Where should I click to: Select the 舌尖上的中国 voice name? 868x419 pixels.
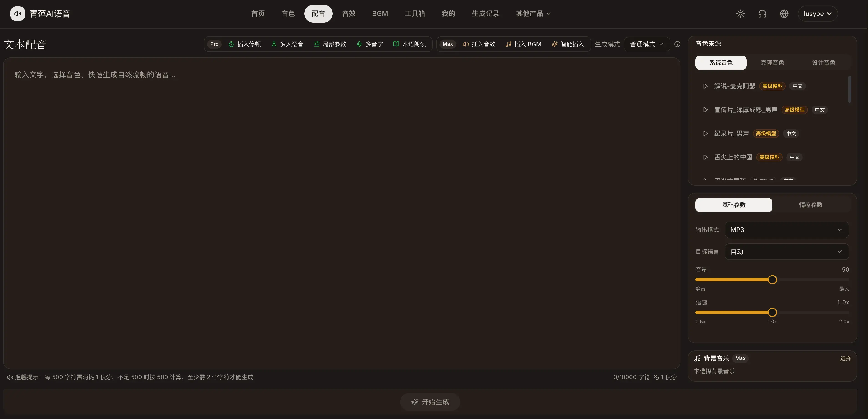[x=733, y=157]
